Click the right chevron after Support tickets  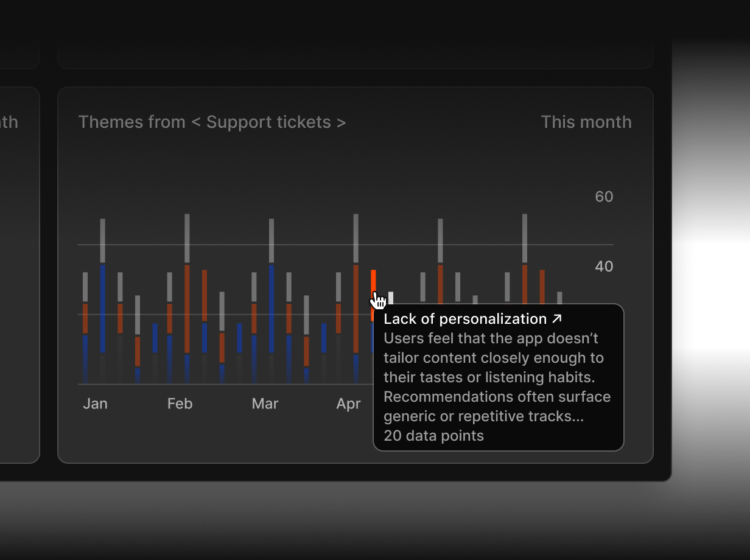(341, 122)
